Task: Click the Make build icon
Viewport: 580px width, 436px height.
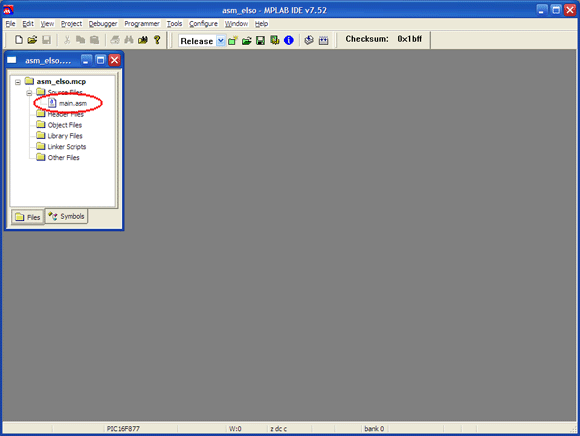Action: point(309,40)
